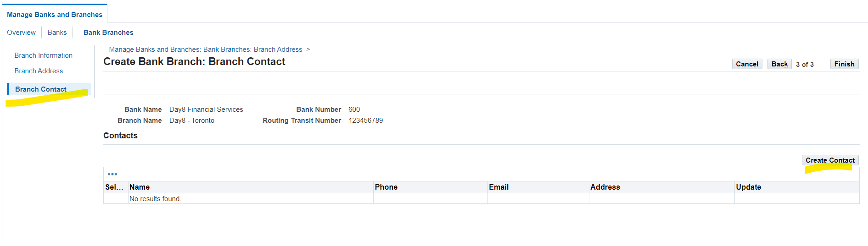Viewport: 868px width, 246px height.
Task: Open the table options ellipsis icon
Action: click(x=112, y=174)
